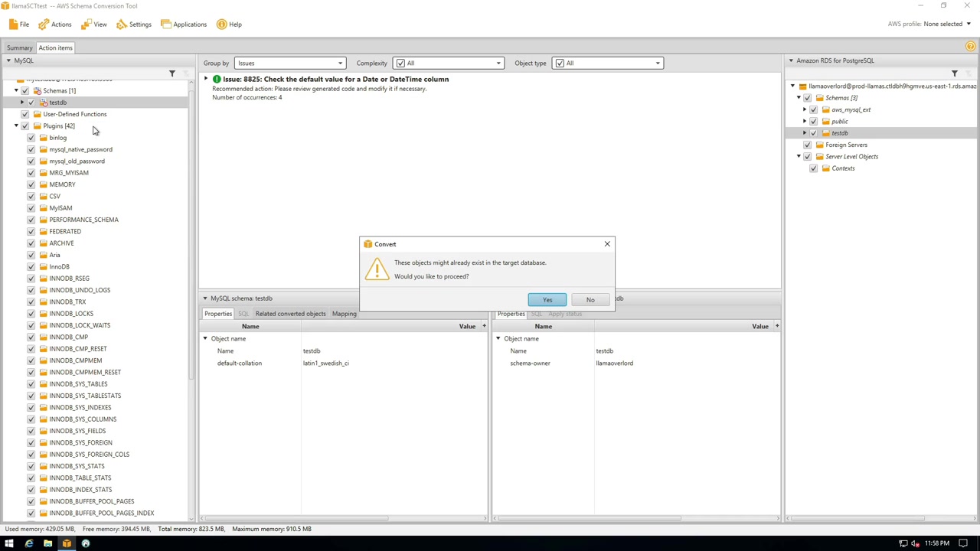Collapse the MySQL schema: testdb panel
This screenshot has width=980, height=551.
click(204, 298)
